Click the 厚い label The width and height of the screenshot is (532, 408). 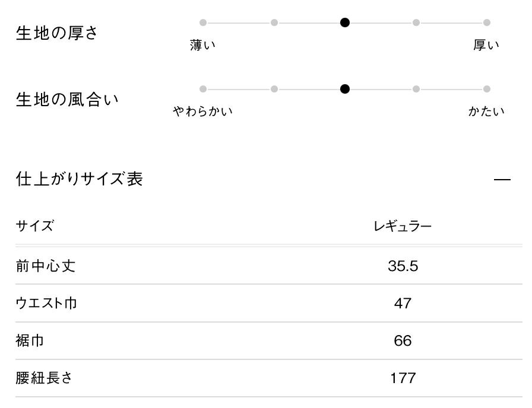coord(486,45)
